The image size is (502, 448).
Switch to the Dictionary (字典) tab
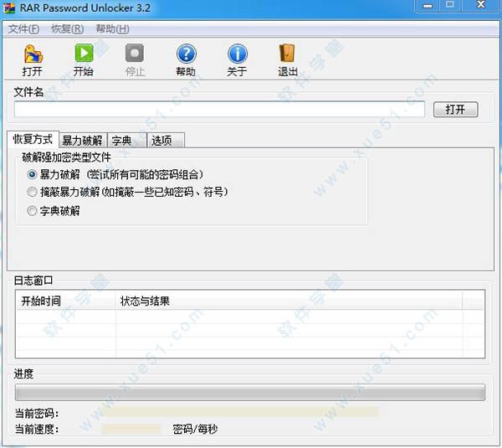[x=122, y=141]
